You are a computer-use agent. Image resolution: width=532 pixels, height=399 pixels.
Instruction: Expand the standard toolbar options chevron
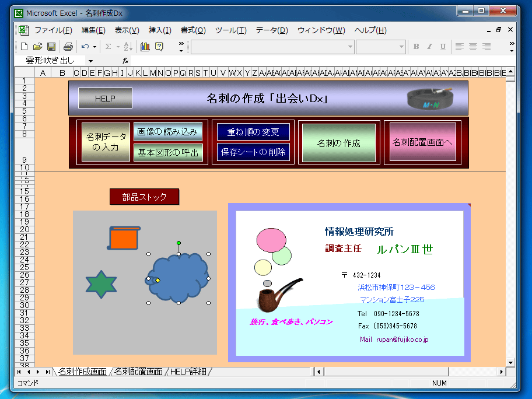181,47
